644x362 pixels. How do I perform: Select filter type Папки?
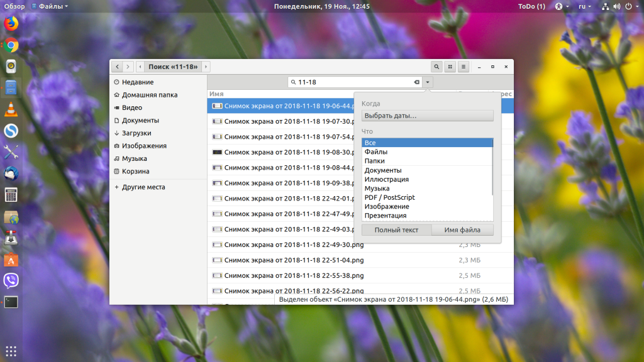click(x=427, y=161)
